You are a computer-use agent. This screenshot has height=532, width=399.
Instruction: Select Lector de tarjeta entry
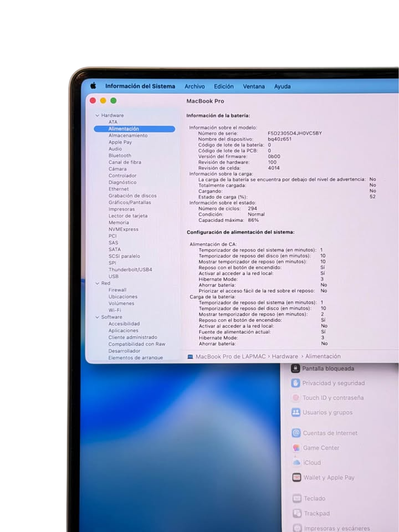[128, 216]
